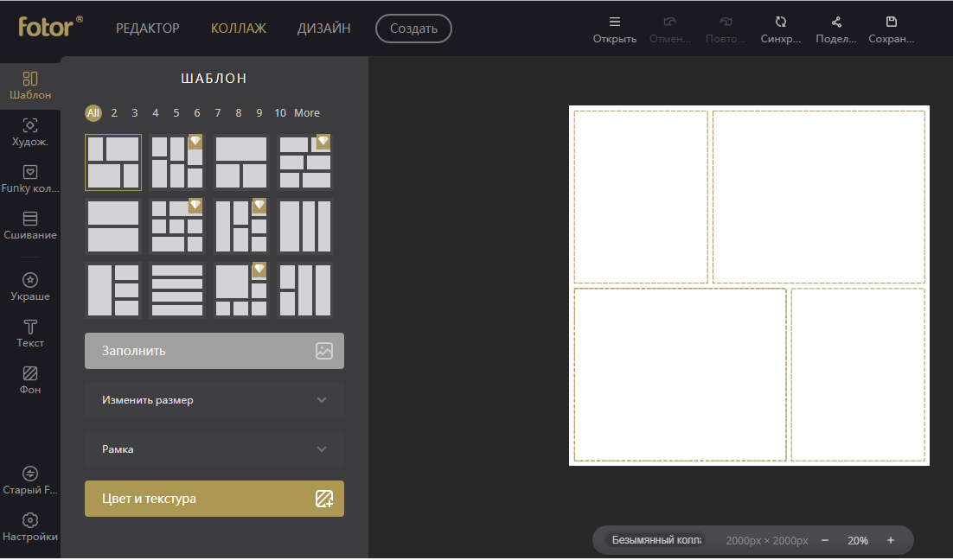Screen dimensions: 953x560
Task: Open the ДИЗАЙН tab
Action: (x=323, y=29)
